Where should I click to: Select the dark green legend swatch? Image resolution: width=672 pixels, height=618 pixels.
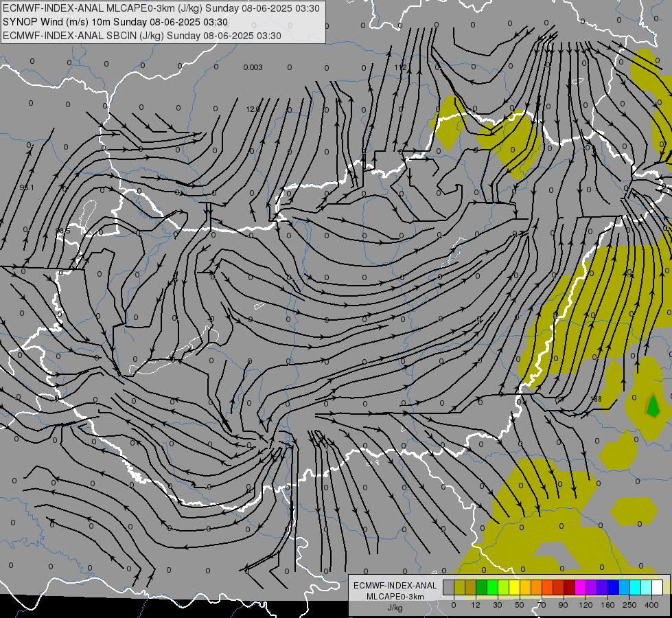tap(482, 587)
